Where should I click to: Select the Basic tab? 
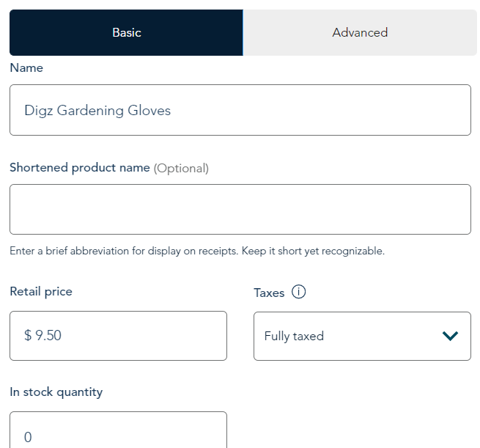coord(126,32)
